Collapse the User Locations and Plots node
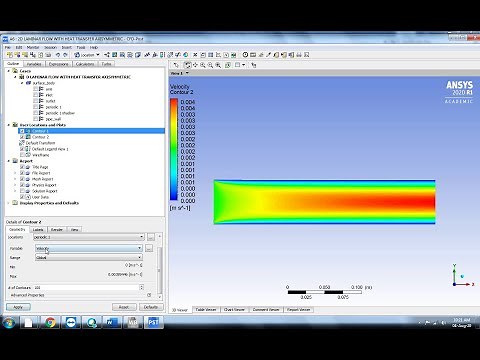The height and width of the screenshot is (360, 480). point(9,125)
